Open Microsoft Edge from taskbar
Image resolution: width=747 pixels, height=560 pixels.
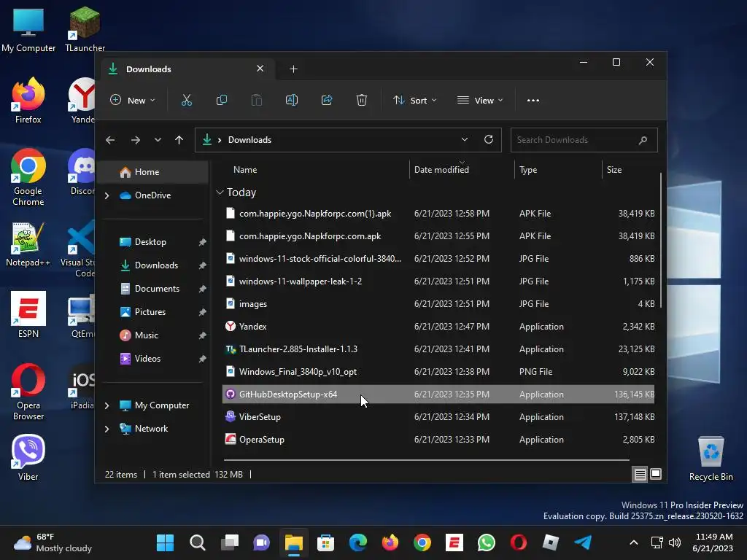coord(357,542)
